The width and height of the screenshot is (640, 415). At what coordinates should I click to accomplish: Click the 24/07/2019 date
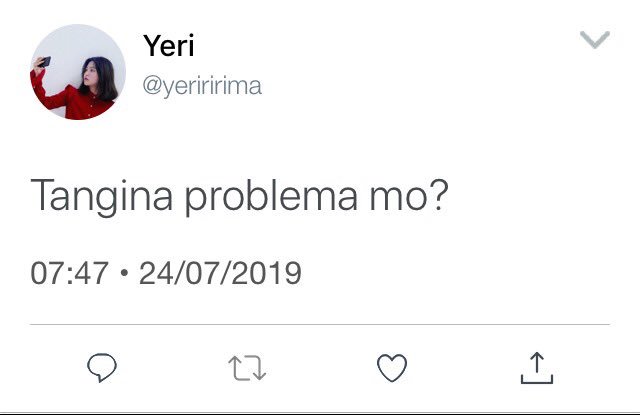pos(220,273)
